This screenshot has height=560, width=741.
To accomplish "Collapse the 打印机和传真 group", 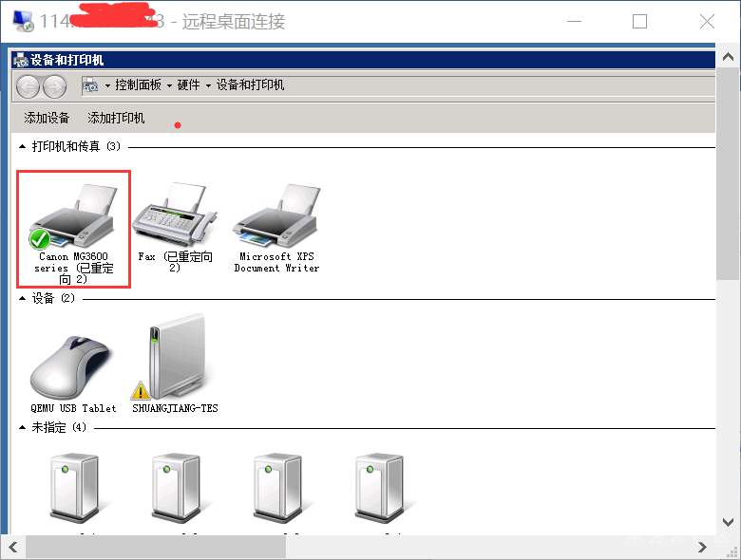I will tap(22, 147).
